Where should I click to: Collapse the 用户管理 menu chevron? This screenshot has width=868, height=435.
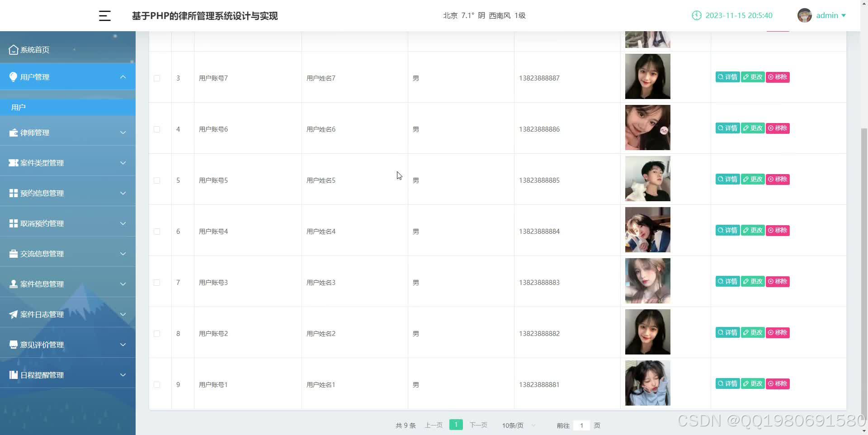(x=123, y=77)
